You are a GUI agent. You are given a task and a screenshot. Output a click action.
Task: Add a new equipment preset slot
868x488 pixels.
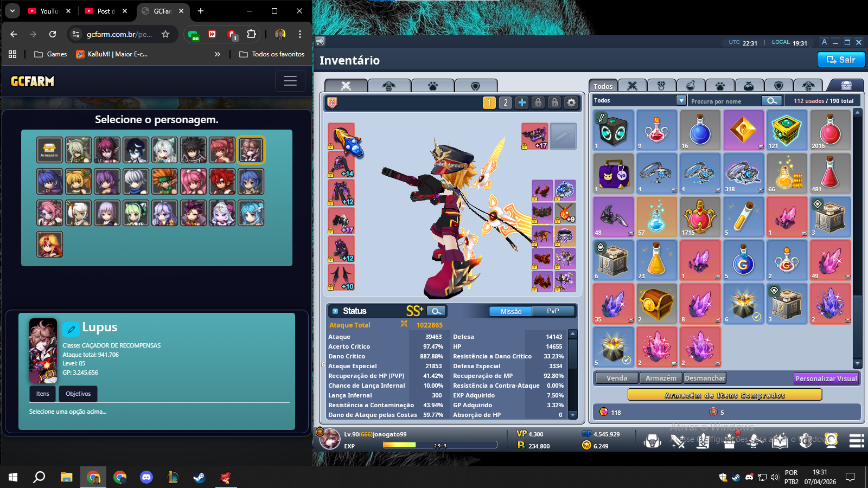point(522,102)
